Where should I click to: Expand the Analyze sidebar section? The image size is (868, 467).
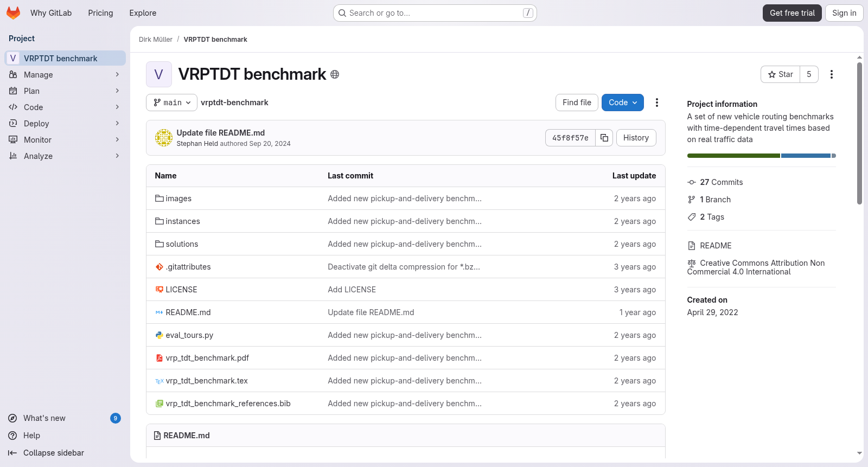point(65,156)
